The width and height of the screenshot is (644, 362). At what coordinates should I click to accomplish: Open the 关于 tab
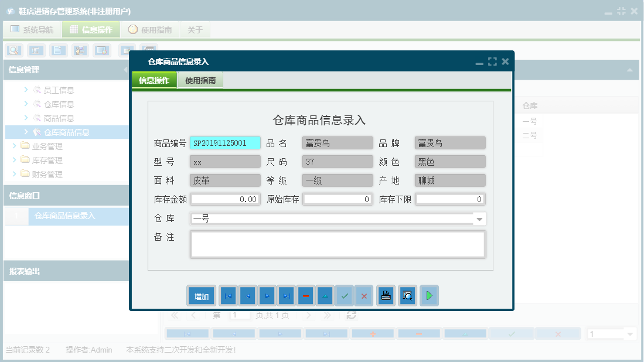click(195, 29)
